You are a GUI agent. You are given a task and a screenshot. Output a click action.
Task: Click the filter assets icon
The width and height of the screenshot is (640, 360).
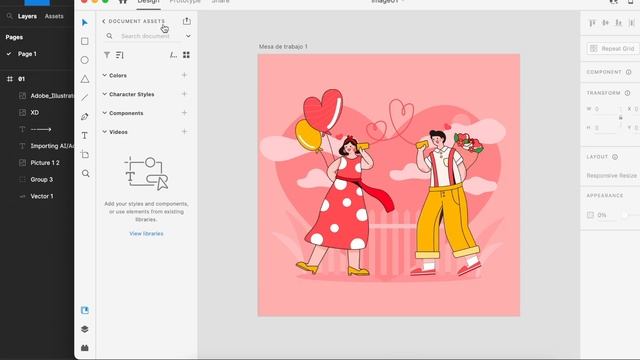pos(107,55)
